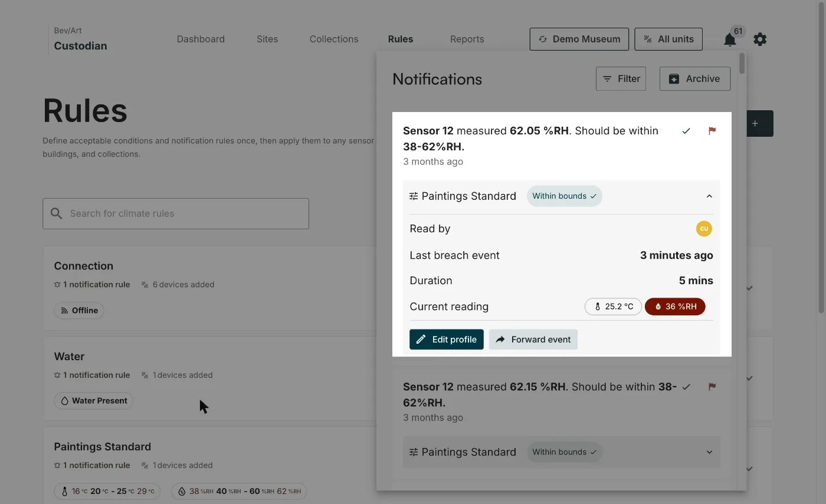
Task: Open the notifications bell icon
Action: point(730,39)
